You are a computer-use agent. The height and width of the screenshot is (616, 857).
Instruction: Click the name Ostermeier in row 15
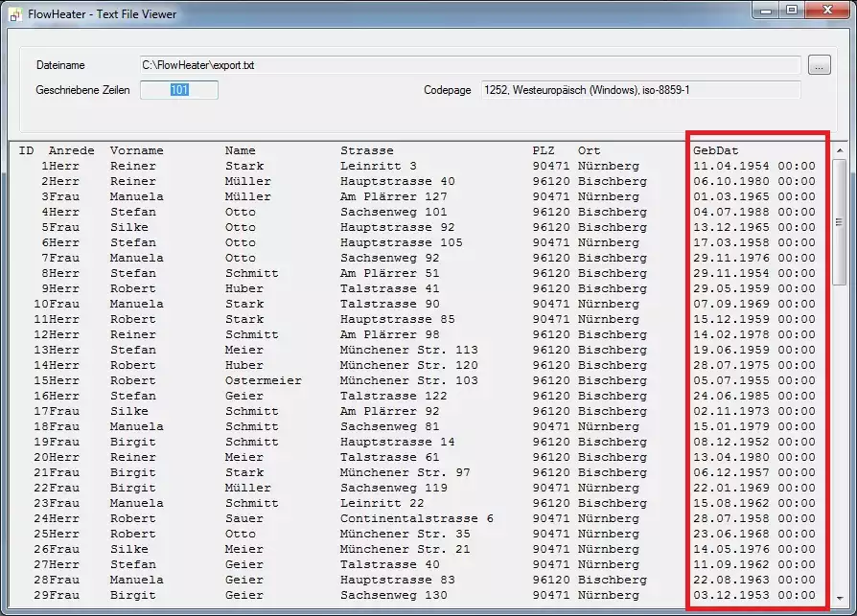click(x=263, y=380)
